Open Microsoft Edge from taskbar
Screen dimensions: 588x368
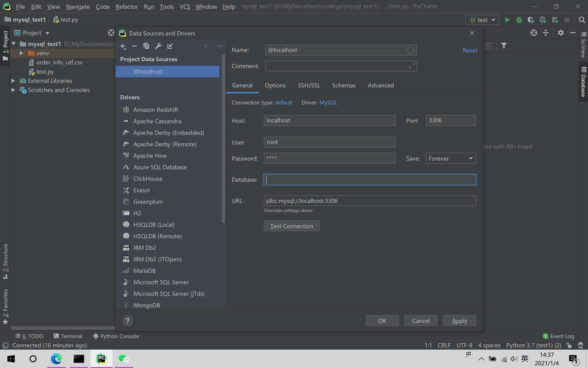pyautogui.click(x=56, y=359)
